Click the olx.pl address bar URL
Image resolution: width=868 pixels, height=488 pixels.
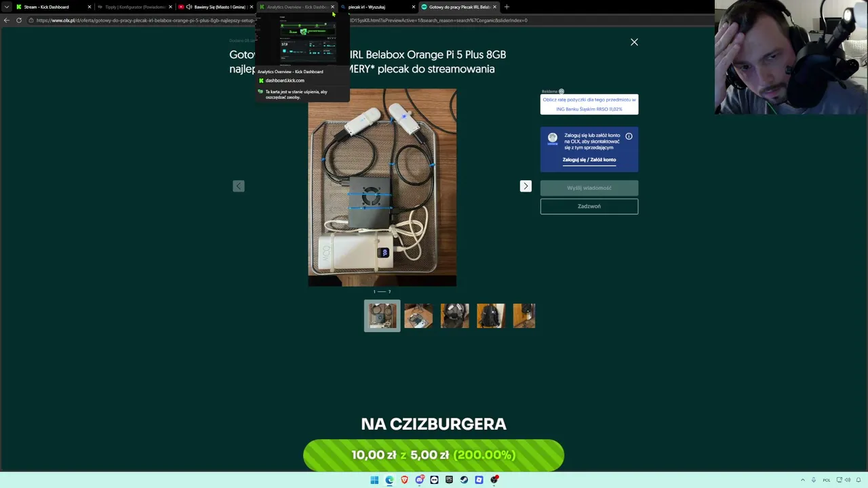coord(281,20)
